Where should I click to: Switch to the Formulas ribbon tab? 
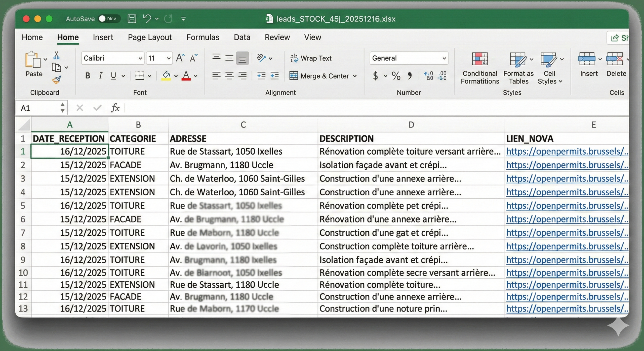click(x=203, y=37)
